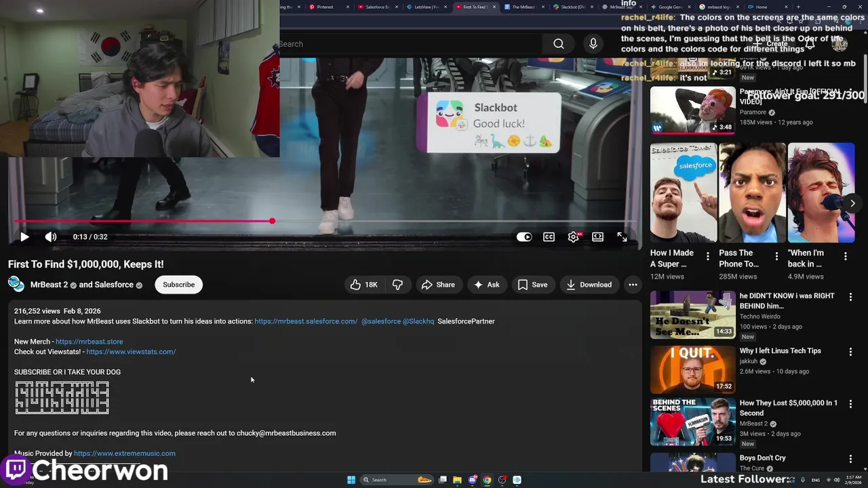
Task: Click the taskbar Search box
Action: tap(397, 480)
